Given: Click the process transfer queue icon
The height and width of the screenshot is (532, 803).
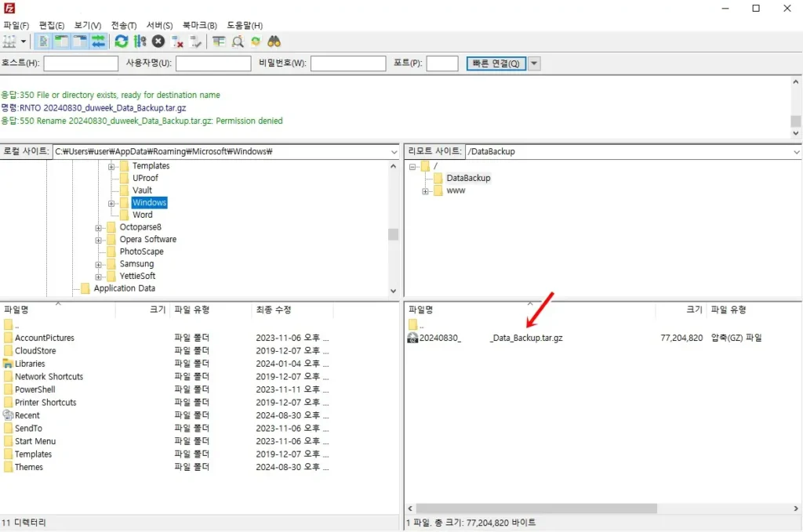Looking at the screenshot, I should coord(140,42).
